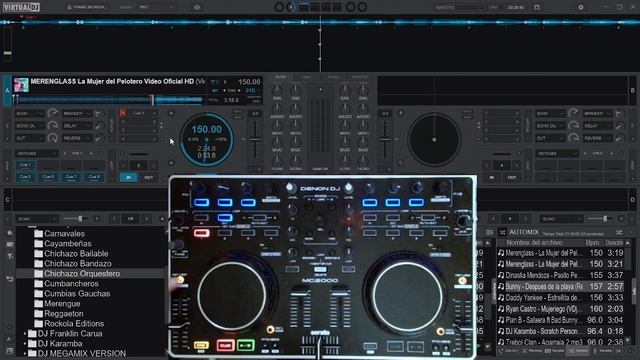This screenshot has height=360, width=640.
Task: Click deck A ECHO effect knob
Action: click(x=52, y=113)
